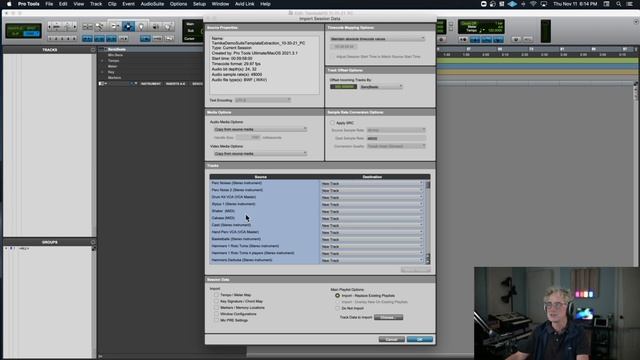Image resolution: width=640 pixels, height=360 pixels.
Task: Select zoom preset 1 button
Action: coord(51,38)
